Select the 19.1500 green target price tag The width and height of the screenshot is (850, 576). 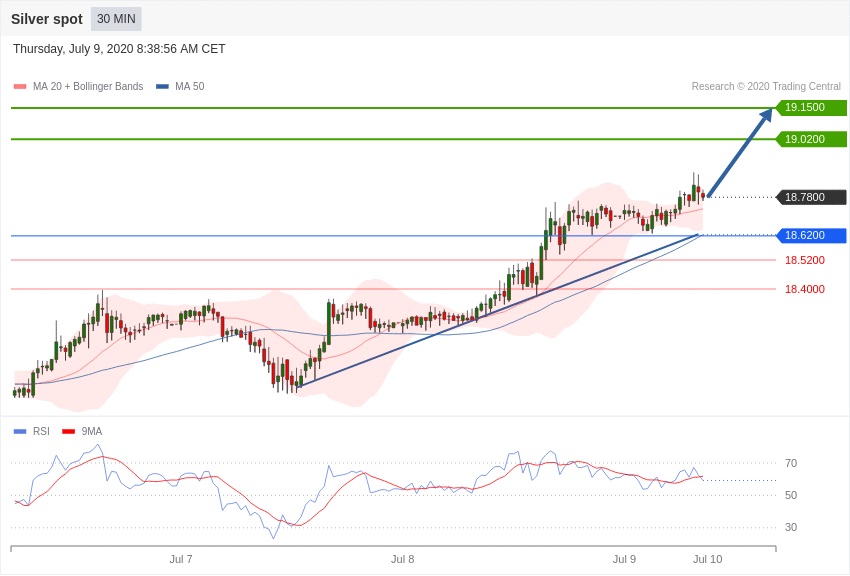click(x=810, y=108)
